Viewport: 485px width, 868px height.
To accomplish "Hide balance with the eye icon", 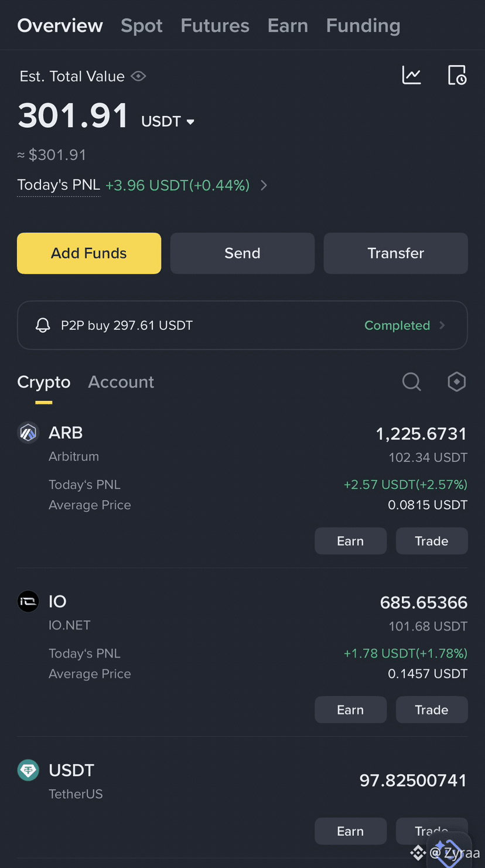I will 138,76.
